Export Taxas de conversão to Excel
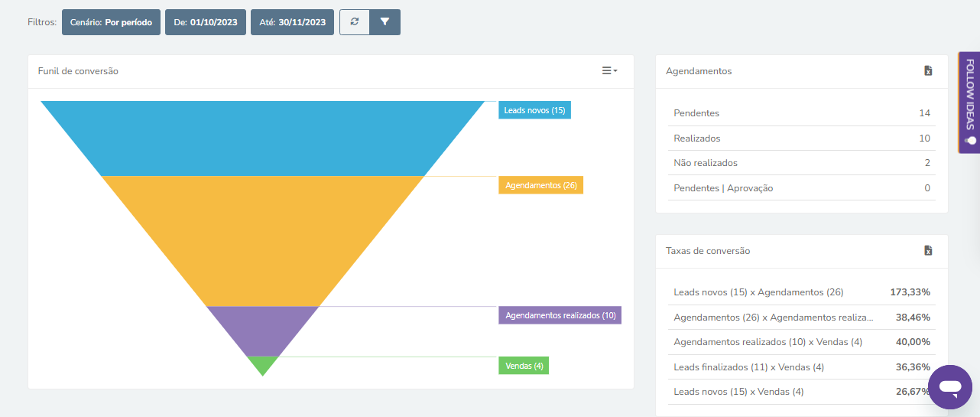The image size is (980, 417). point(928,251)
